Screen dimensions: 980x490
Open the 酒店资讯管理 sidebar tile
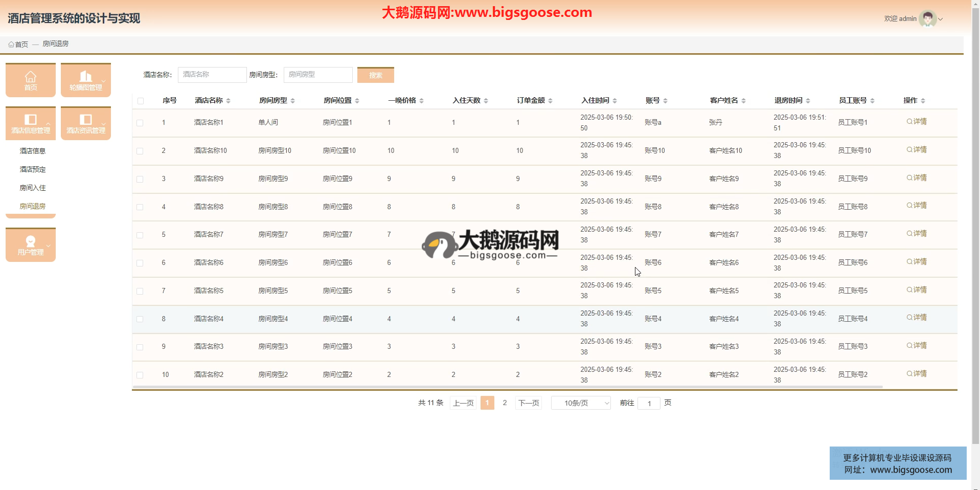85,123
